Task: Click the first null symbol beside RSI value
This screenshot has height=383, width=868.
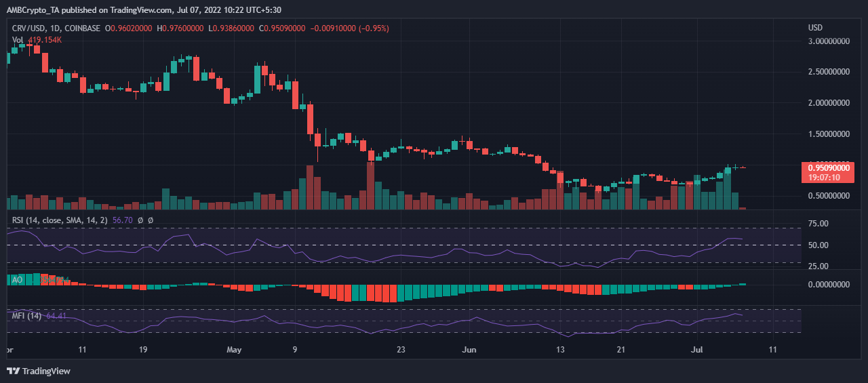Action: (x=140, y=220)
